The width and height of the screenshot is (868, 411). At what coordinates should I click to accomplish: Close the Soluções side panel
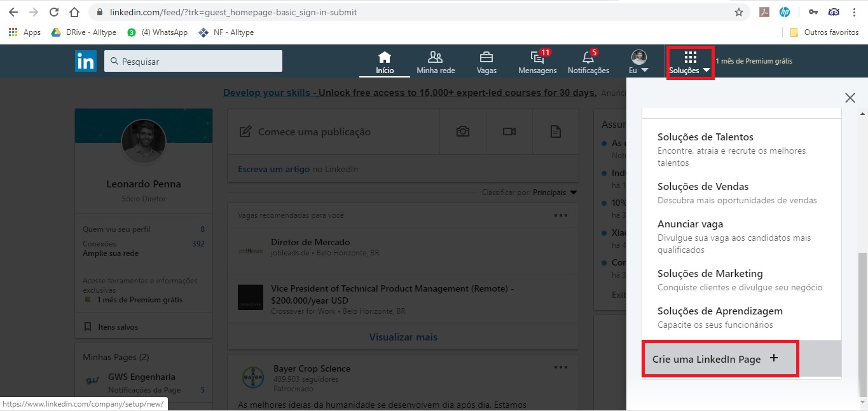coord(850,98)
